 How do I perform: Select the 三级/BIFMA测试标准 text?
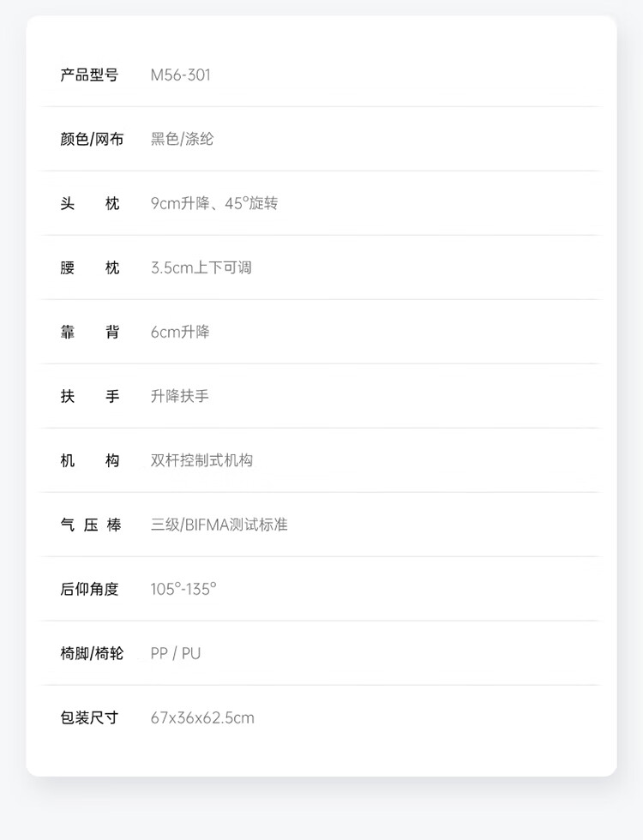tap(219, 525)
